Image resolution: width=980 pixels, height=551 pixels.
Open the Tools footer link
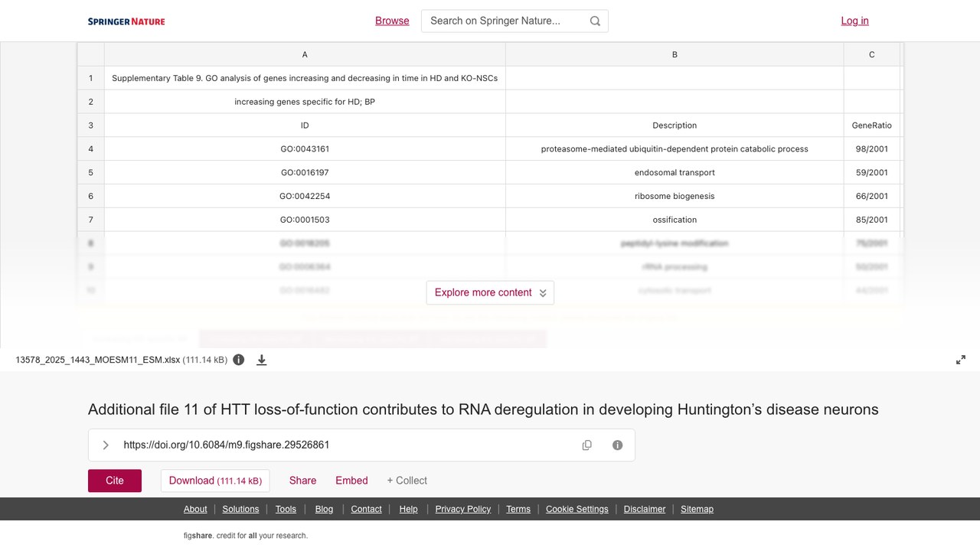click(x=286, y=509)
